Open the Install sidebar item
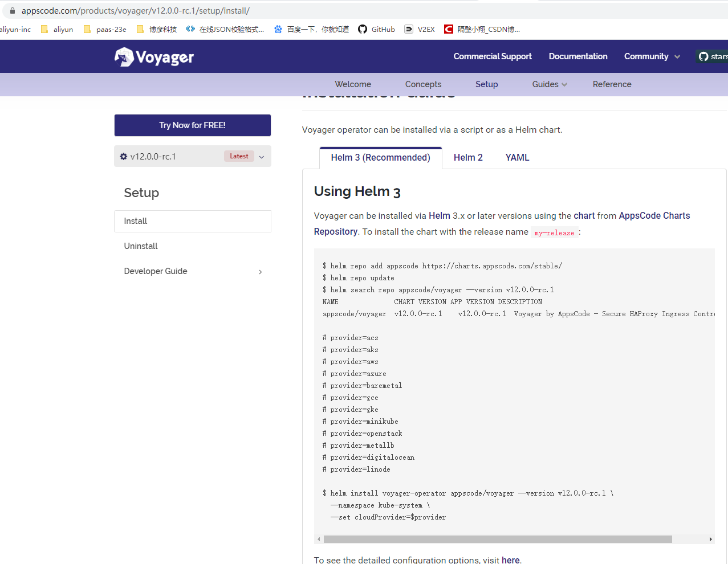 (193, 221)
